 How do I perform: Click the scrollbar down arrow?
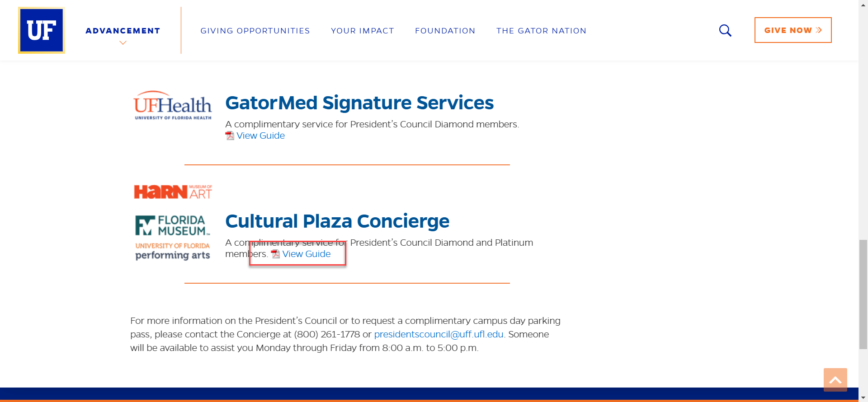tap(863, 398)
